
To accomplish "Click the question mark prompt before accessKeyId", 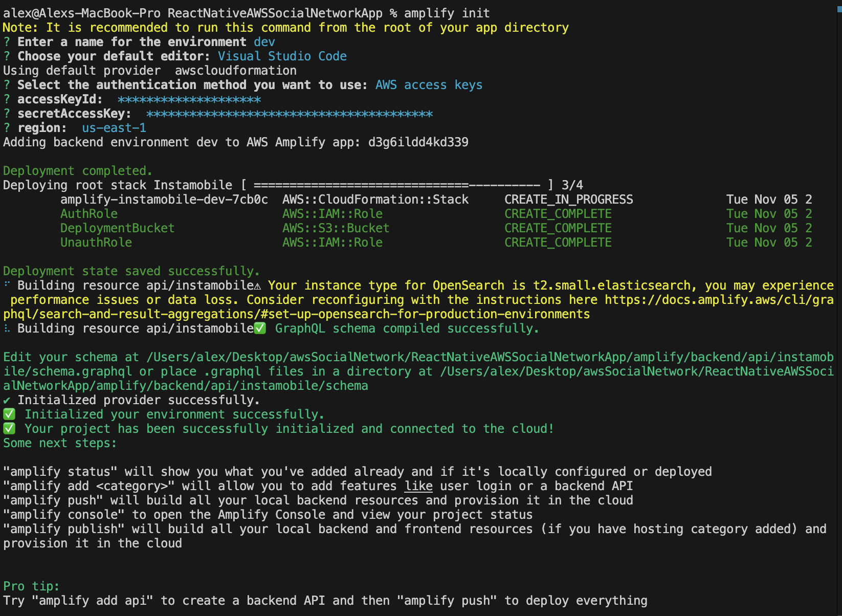I will pos(7,99).
